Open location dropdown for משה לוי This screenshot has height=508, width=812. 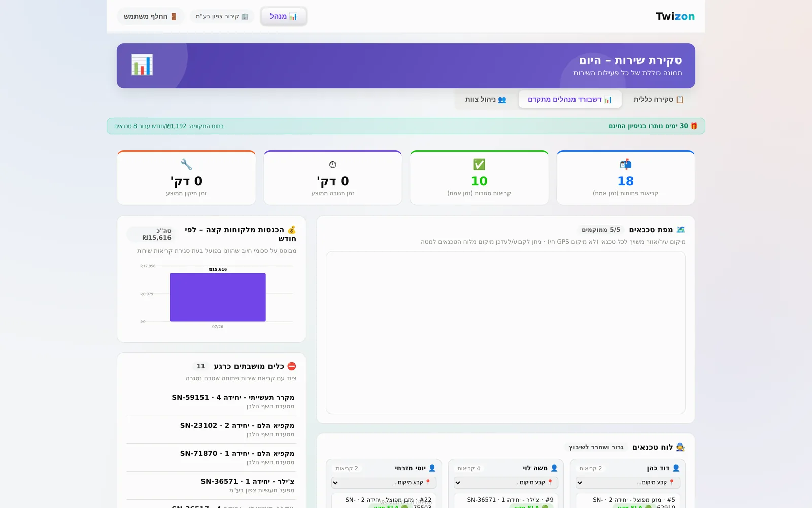[506, 482]
